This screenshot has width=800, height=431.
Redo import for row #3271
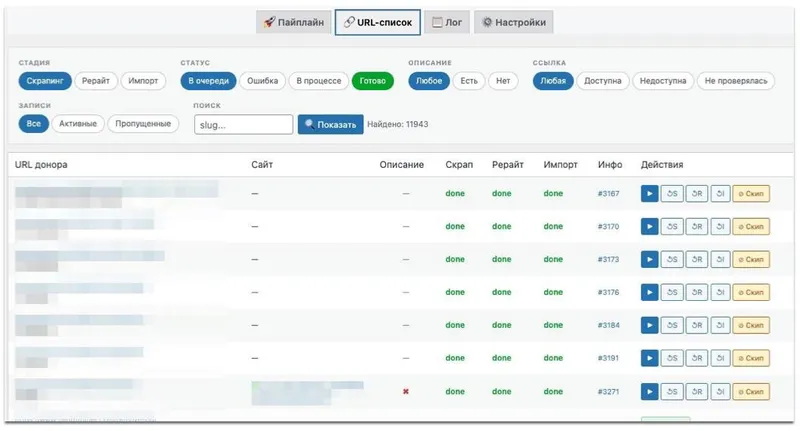click(720, 392)
